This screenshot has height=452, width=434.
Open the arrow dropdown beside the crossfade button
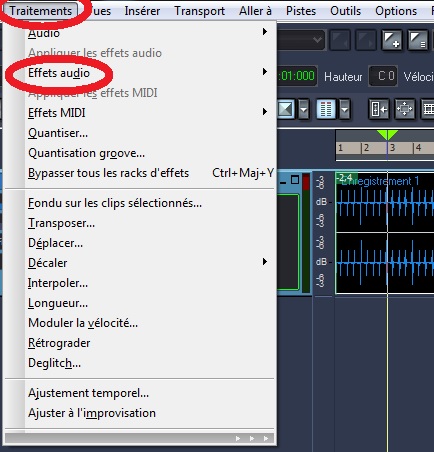[303, 109]
